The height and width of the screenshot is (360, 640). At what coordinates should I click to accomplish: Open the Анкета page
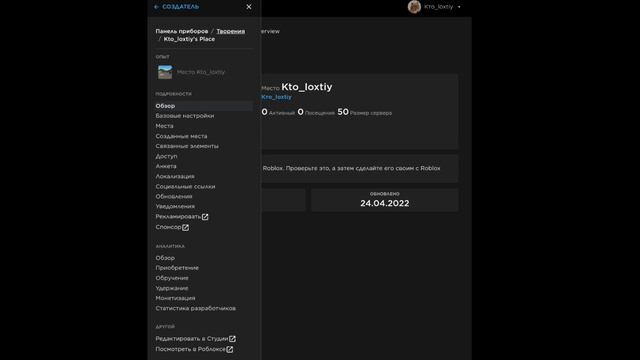pos(166,166)
